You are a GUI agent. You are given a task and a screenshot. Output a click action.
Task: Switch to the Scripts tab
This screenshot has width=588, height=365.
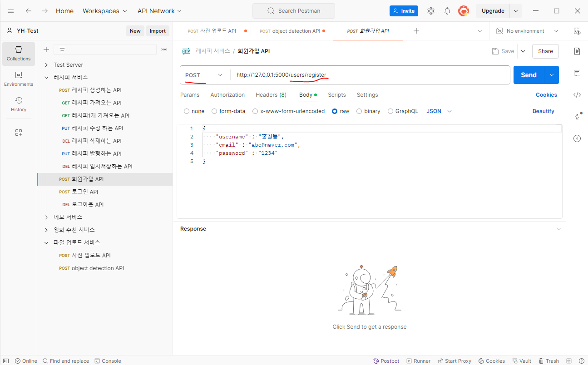(337, 95)
